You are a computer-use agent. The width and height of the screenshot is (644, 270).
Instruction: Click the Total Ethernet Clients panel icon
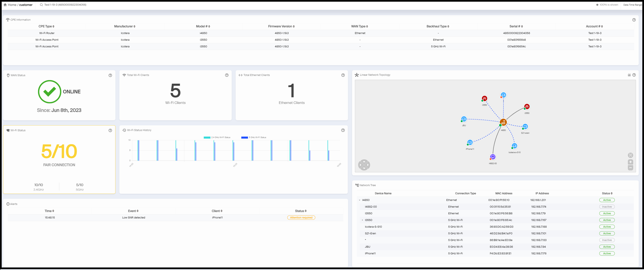click(x=240, y=75)
